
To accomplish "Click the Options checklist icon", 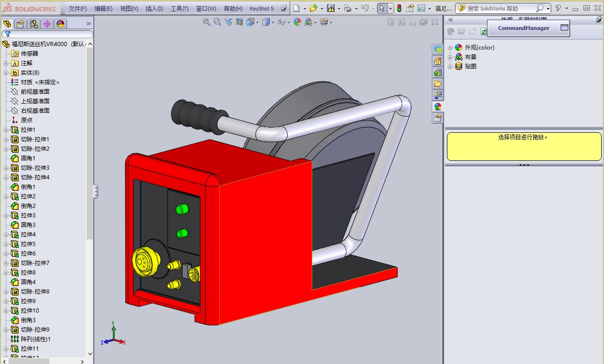I will coord(421,8).
